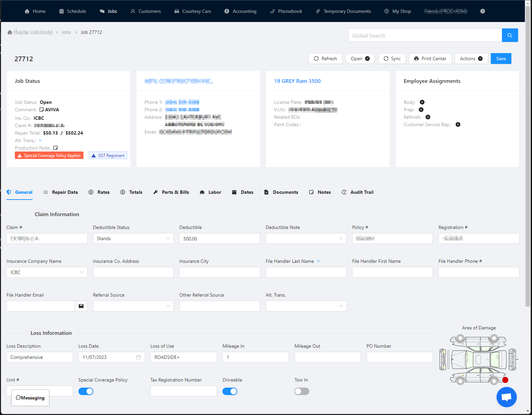
Task: Open the Phonebook menu item
Action: tap(286, 11)
